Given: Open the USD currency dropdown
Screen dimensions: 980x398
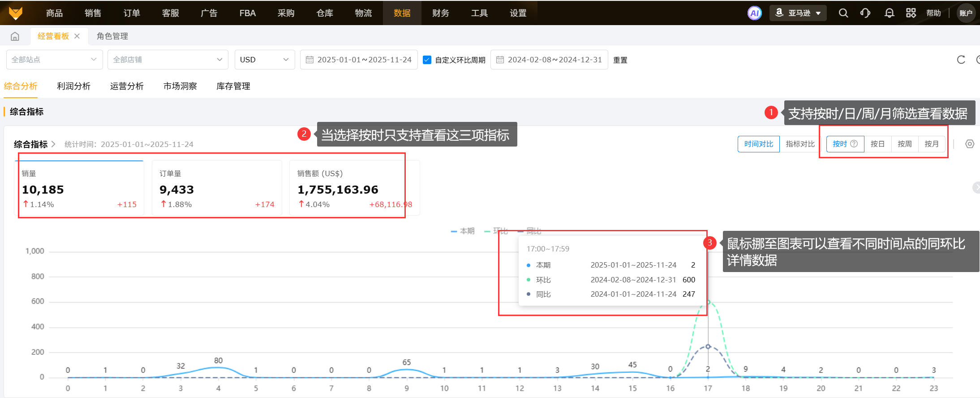Looking at the screenshot, I should coord(264,60).
